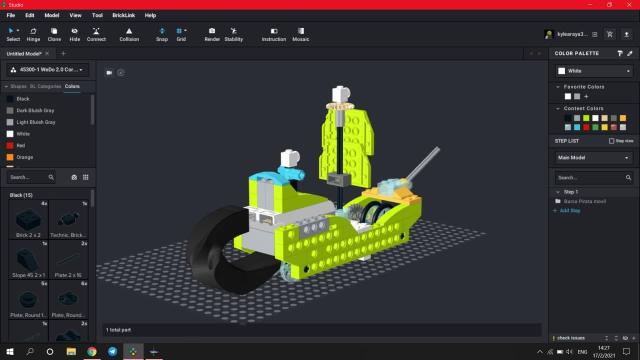Screen dimensions: 640x360
Task: Collapse the Favorite Colors section
Action: point(558,87)
